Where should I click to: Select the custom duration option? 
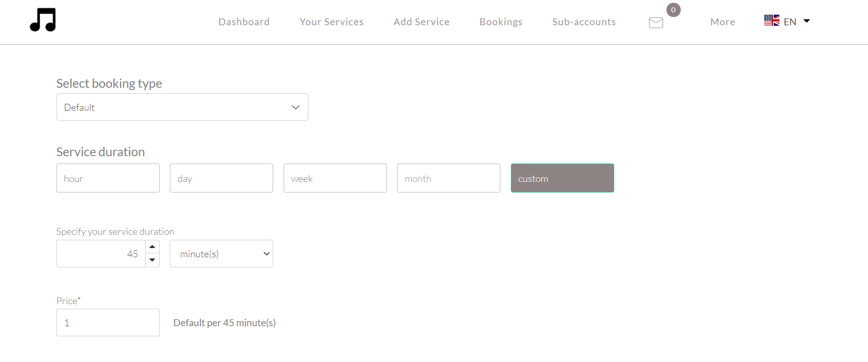pos(562,178)
